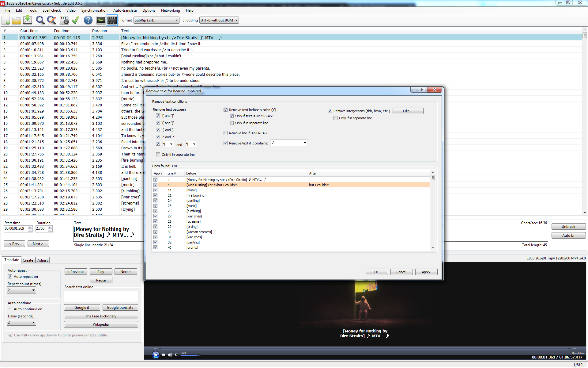Decrease duration with the down spinner
Viewport: 588px width, 368px height.
click(50, 230)
